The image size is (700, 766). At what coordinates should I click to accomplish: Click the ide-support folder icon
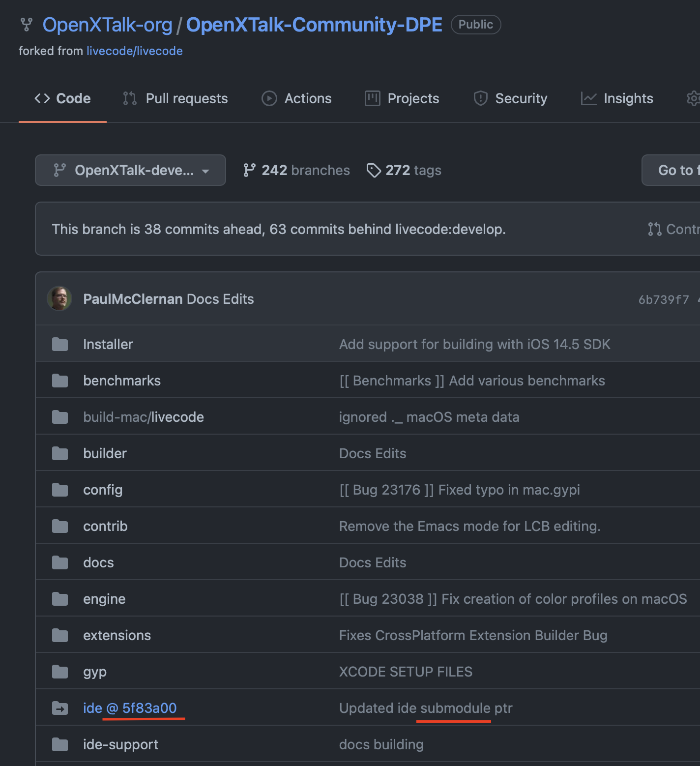(60, 744)
